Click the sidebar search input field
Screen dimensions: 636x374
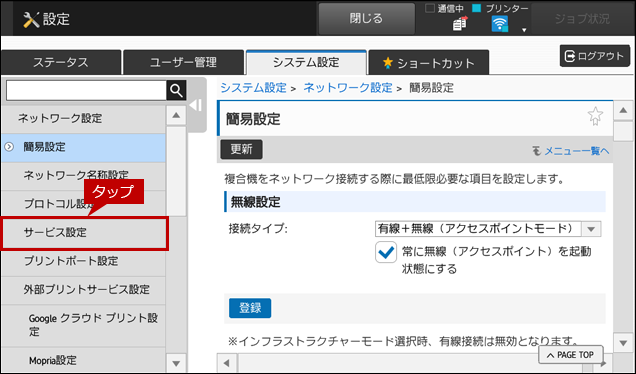(x=86, y=90)
